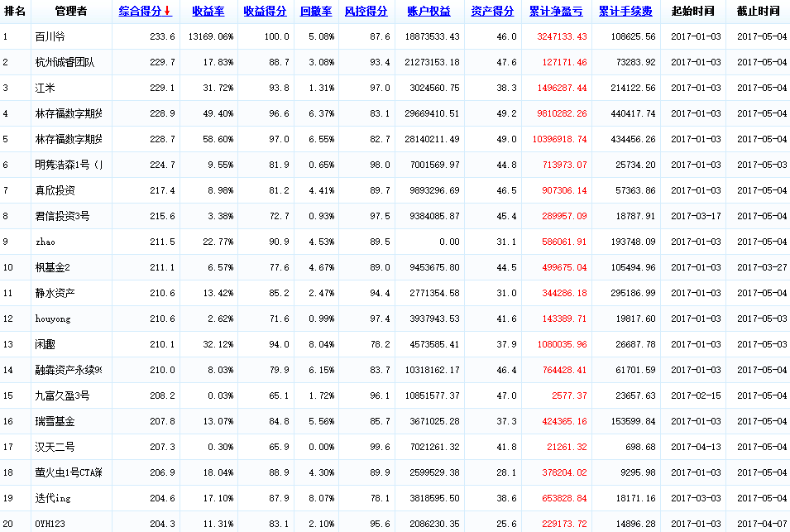The height and width of the screenshot is (532, 790).
Task: Sort by 收益得分 column header
Action: [x=265, y=11]
